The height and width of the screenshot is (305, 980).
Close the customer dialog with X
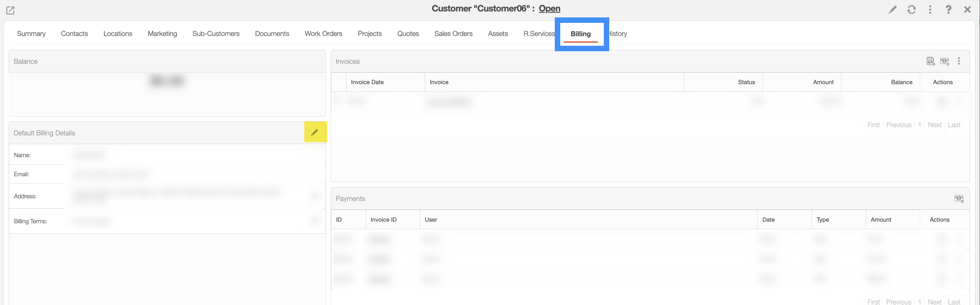pyautogui.click(x=967, y=10)
